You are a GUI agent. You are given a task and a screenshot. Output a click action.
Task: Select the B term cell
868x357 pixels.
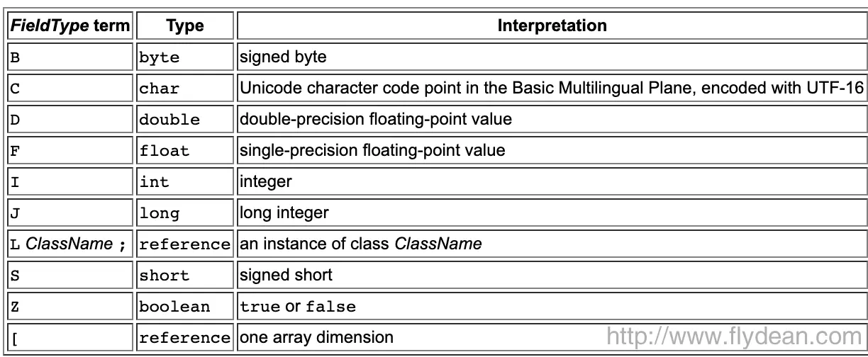[x=71, y=54]
